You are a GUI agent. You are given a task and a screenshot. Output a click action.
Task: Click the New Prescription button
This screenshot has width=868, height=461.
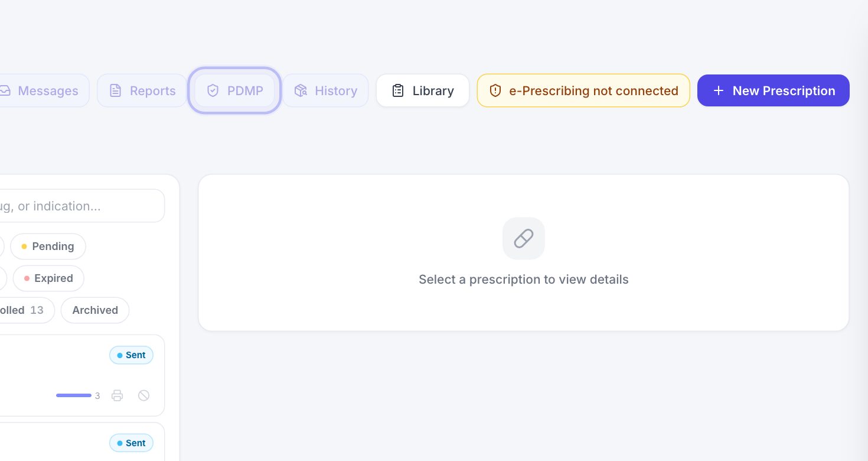click(774, 90)
